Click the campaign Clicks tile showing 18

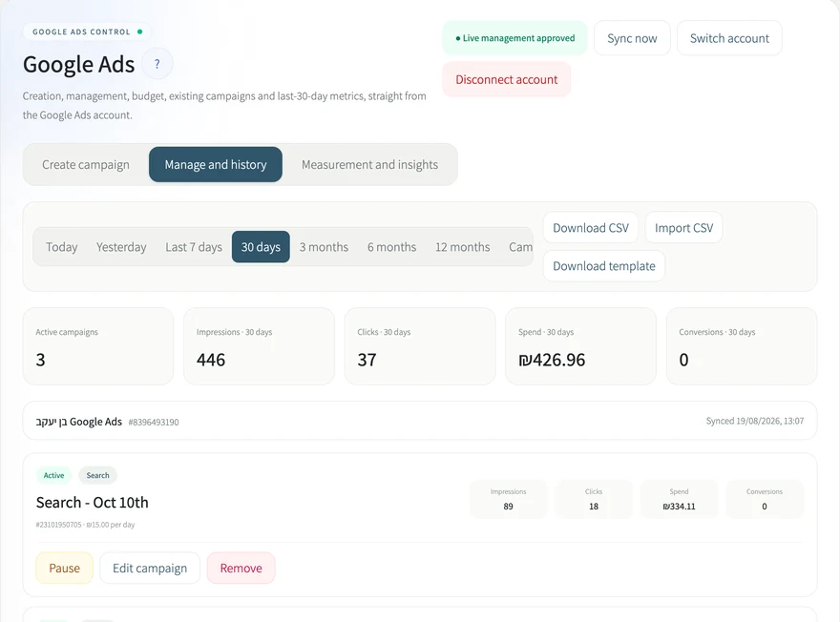pos(594,500)
